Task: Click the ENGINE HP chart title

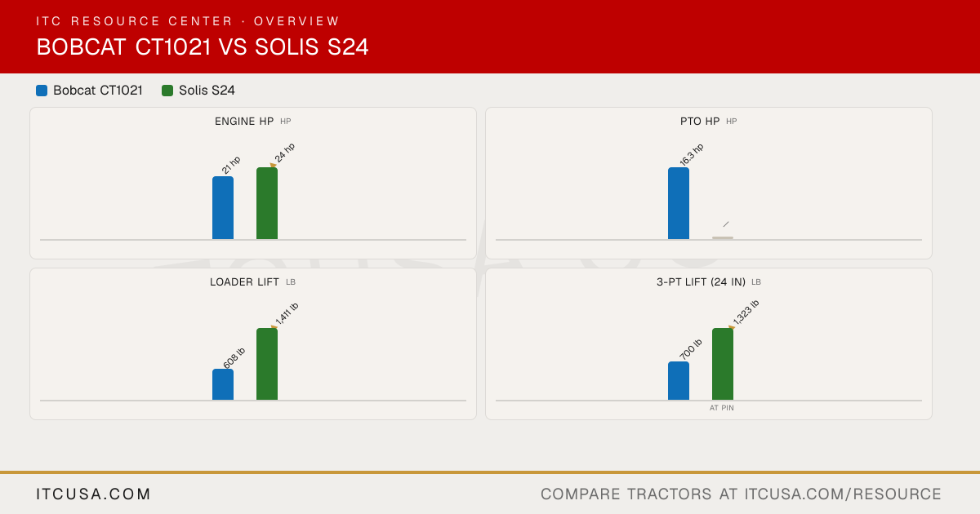Action: 244,121
